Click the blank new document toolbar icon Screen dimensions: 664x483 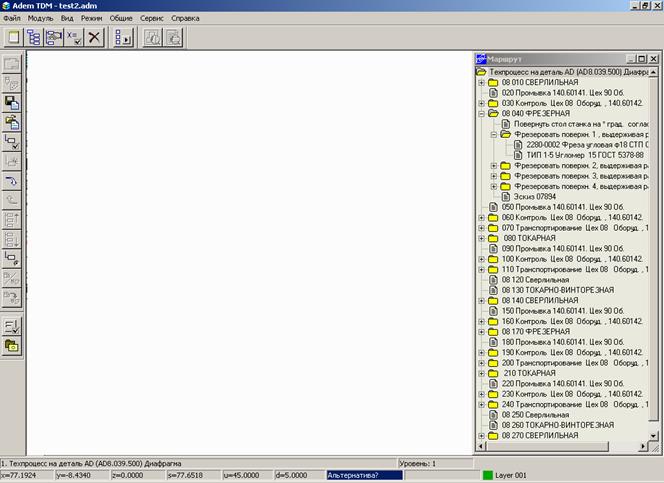(14, 38)
